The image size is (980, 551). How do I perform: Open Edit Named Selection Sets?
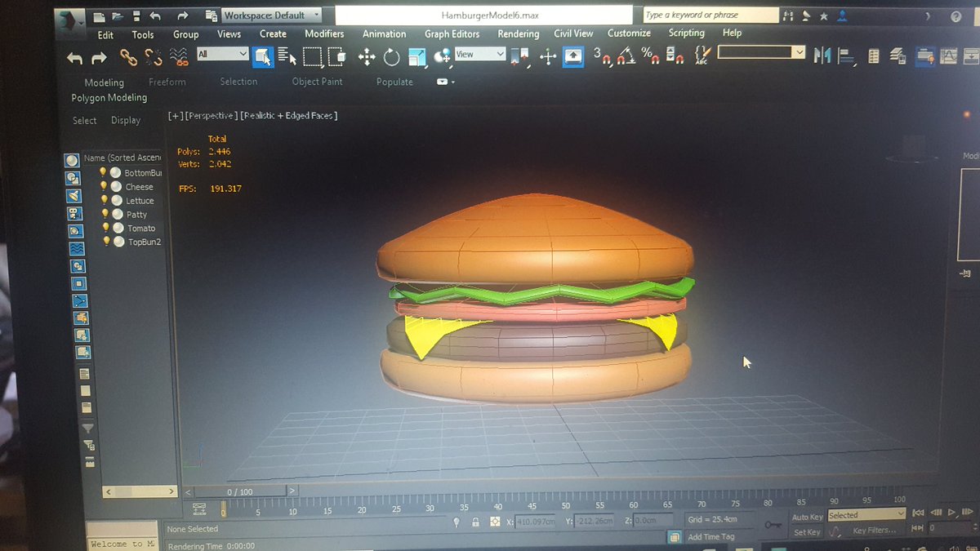pos(703,55)
